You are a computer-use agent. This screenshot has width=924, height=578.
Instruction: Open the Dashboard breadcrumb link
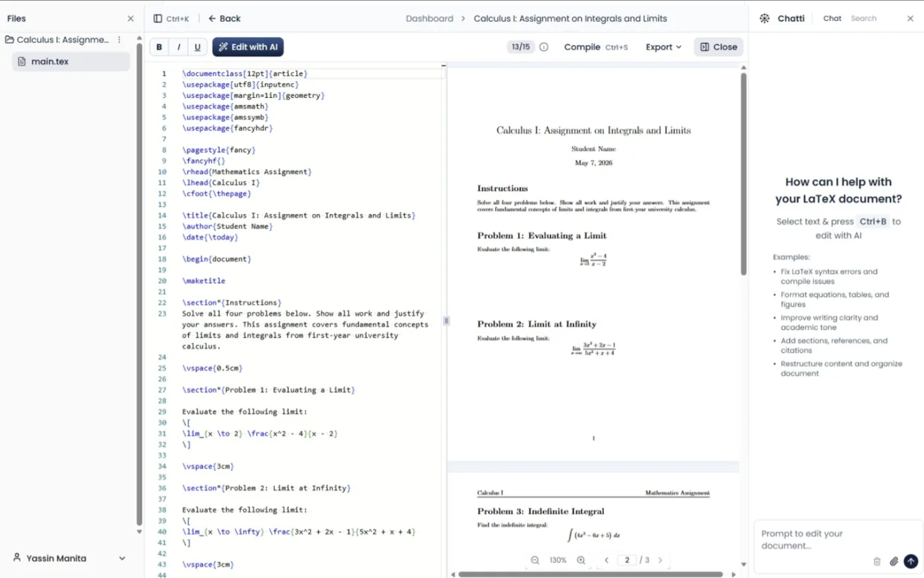[x=430, y=18]
